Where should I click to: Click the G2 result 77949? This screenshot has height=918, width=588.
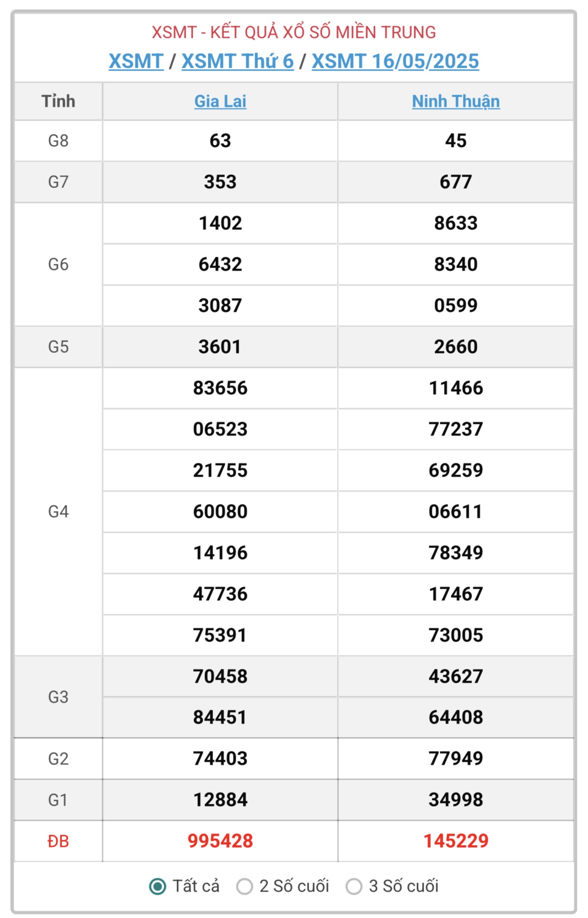[x=455, y=758]
